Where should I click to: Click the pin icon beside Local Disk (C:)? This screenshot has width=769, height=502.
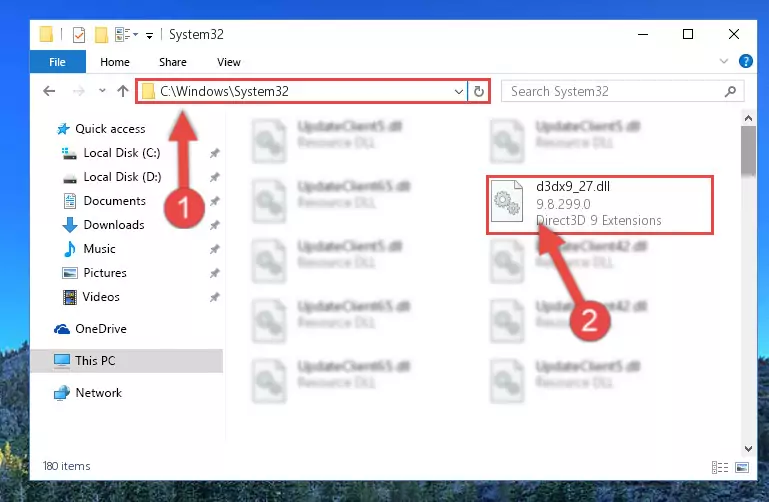click(x=214, y=153)
